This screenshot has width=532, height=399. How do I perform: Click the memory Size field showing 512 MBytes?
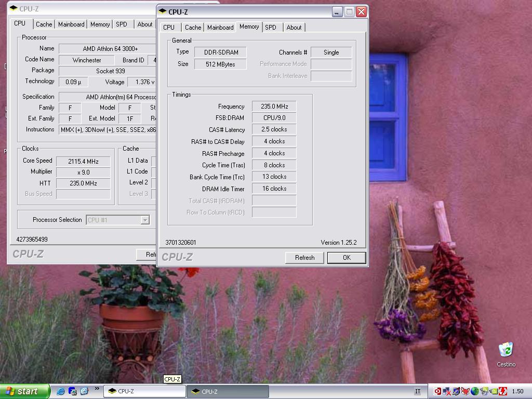pos(220,64)
